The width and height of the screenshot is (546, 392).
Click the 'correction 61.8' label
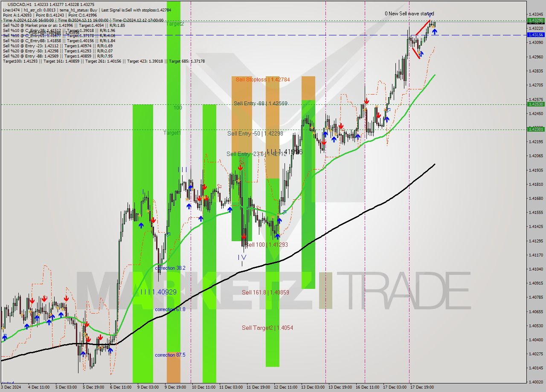point(170,309)
